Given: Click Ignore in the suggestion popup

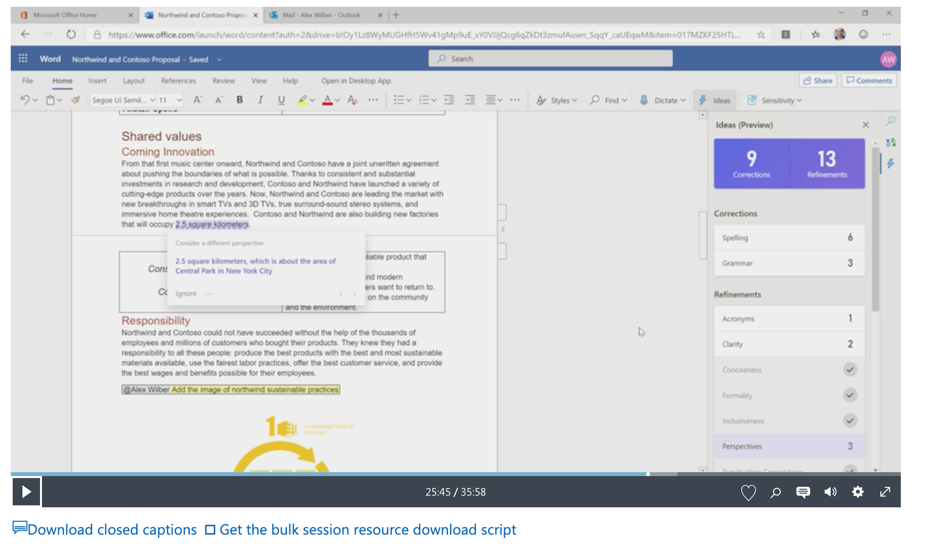Looking at the screenshot, I should click(186, 294).
